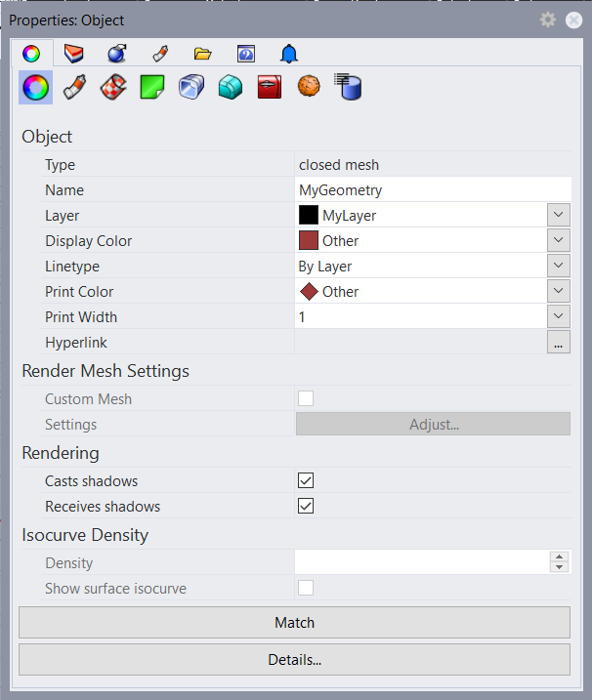Open the Attribute User Text cylinder icon

click(348, 88)
